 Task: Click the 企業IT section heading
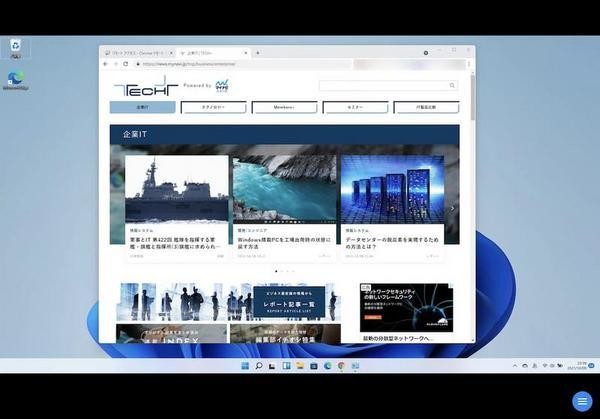(135, 134)
